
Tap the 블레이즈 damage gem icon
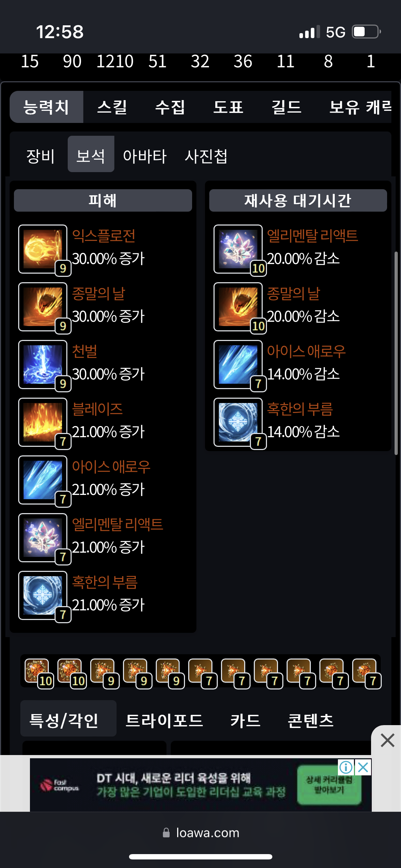coord(43,422)
